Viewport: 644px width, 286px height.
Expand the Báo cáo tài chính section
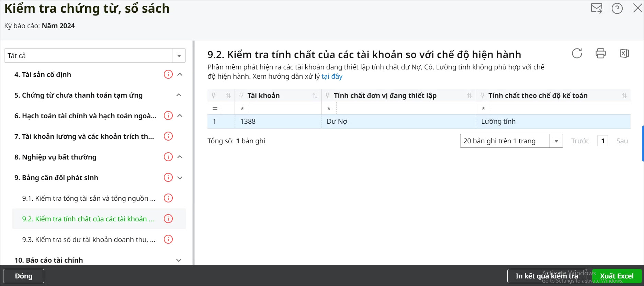tap(179, 260)
